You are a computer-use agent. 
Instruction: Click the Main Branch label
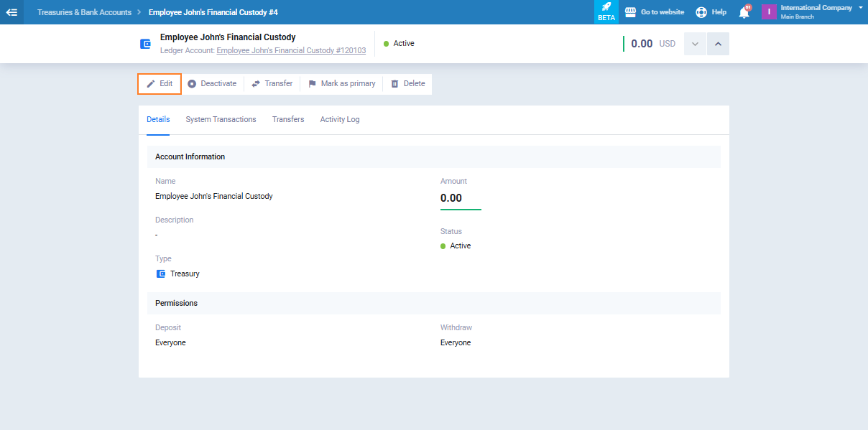(798, 17)
